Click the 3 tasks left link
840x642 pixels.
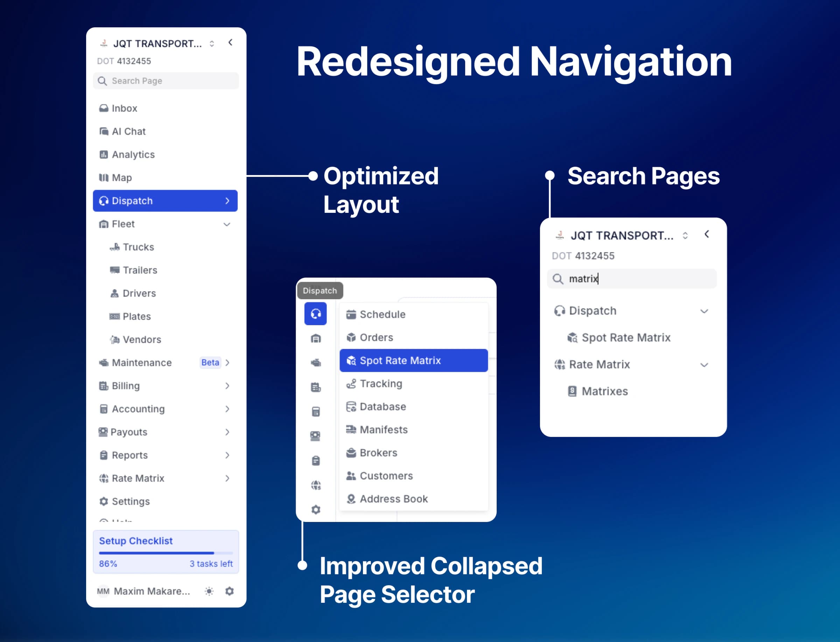211,564
